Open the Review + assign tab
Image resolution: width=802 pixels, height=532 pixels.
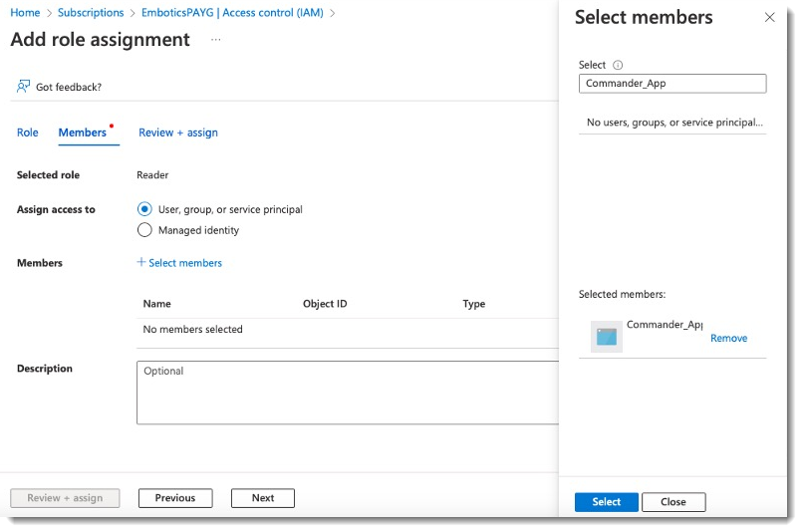point(178,133)
